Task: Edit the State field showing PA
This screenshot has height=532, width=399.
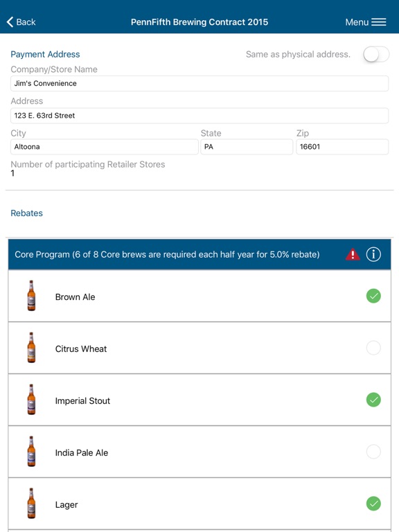Action: (x=247, y=147)
